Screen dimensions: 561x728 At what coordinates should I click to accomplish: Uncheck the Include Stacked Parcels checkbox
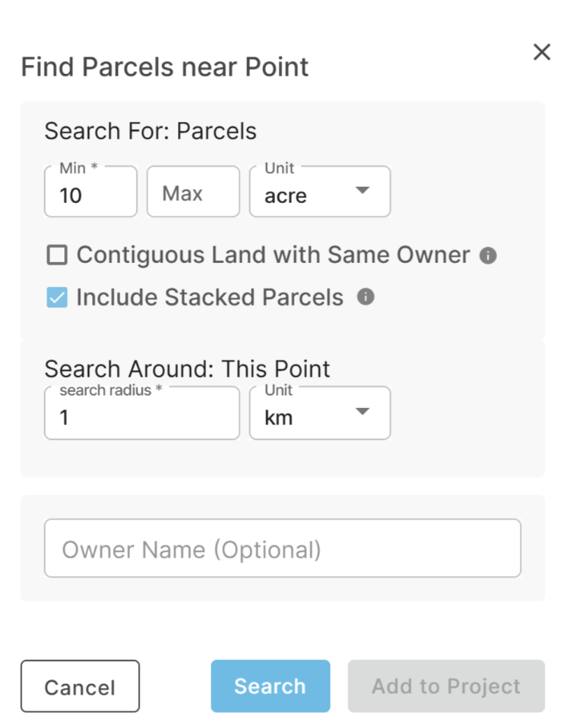pos(57,297)
